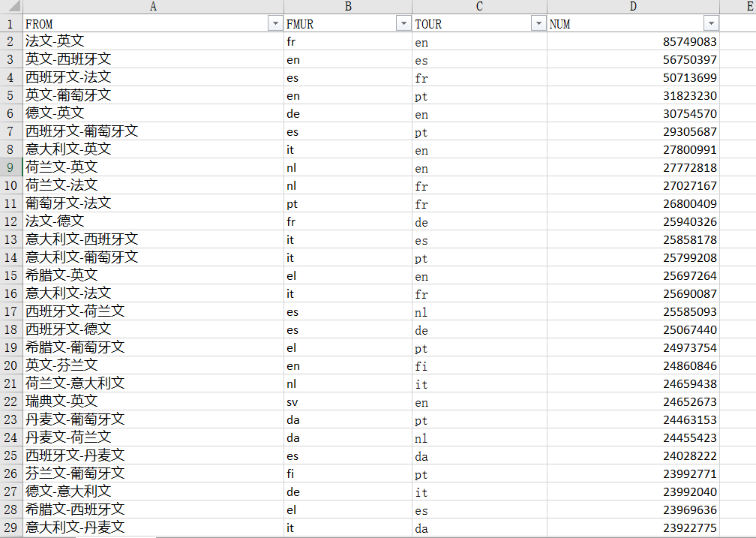Screen dimensions: 756x538
Task: Select column C header
Action: tap(479, 7)
